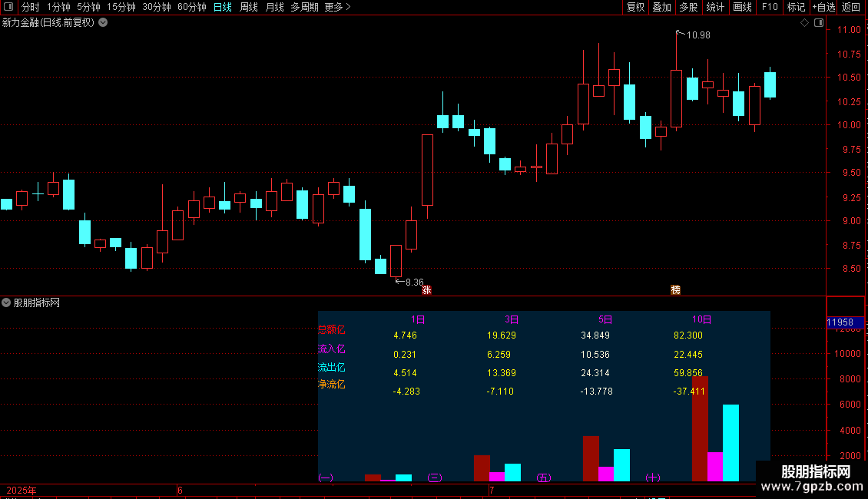Add stock via +自选 button
Screen dimensions: 868x499
823,7
